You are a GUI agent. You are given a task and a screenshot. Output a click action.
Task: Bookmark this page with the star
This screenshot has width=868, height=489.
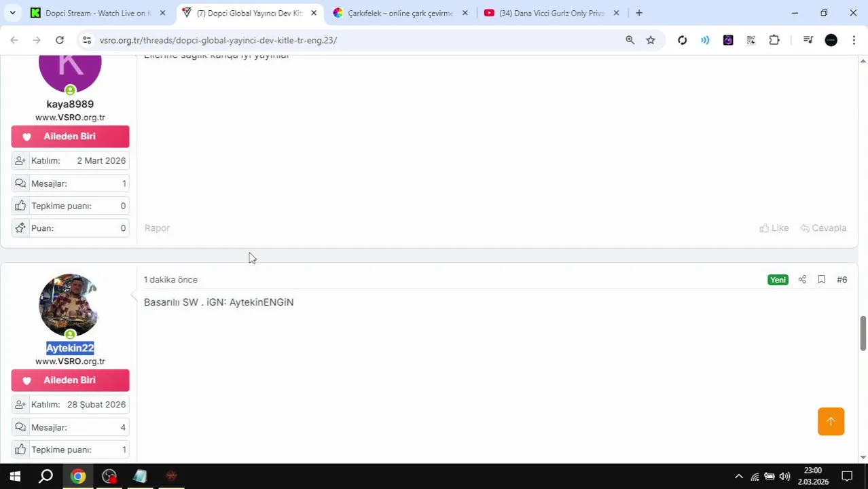651,40
